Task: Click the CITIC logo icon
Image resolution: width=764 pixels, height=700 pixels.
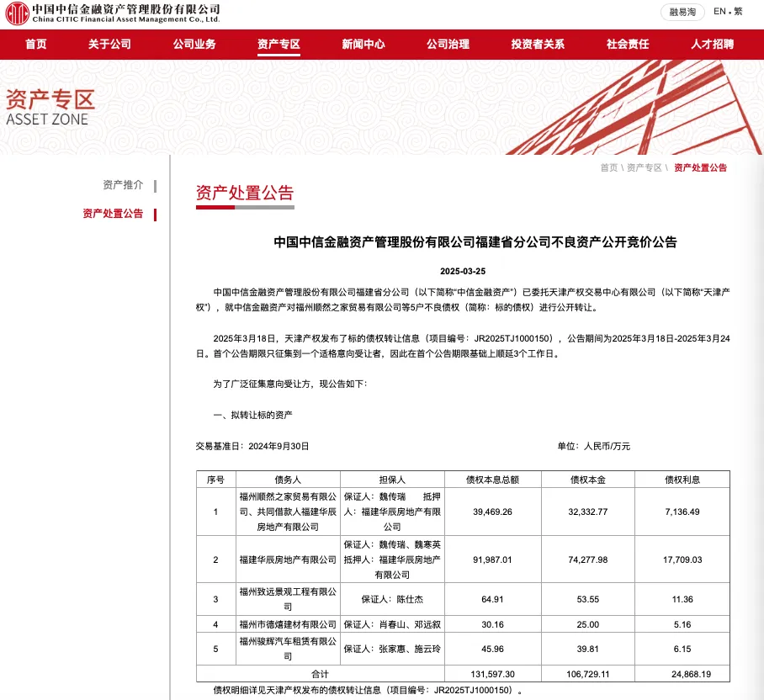Action: pos(17,13)
